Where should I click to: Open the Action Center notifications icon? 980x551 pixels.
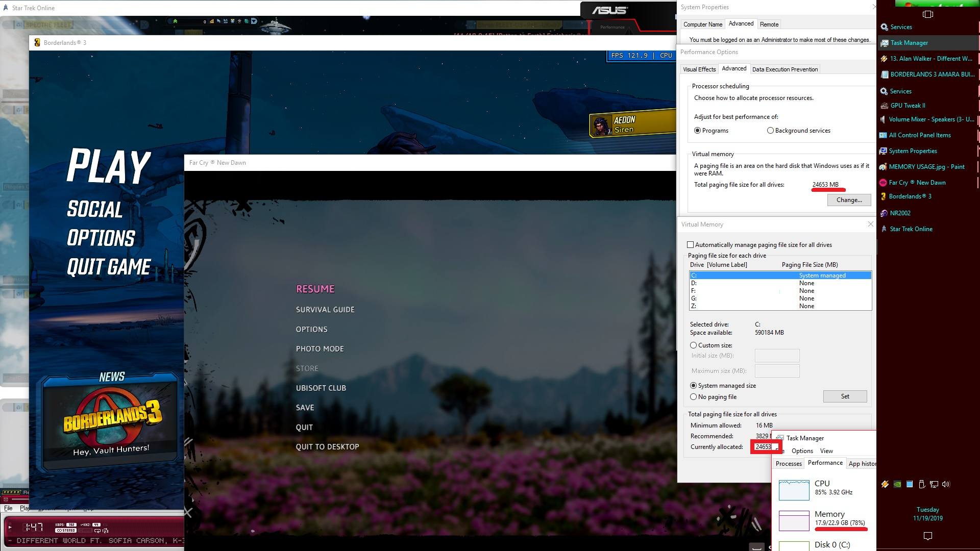[928, 536]
